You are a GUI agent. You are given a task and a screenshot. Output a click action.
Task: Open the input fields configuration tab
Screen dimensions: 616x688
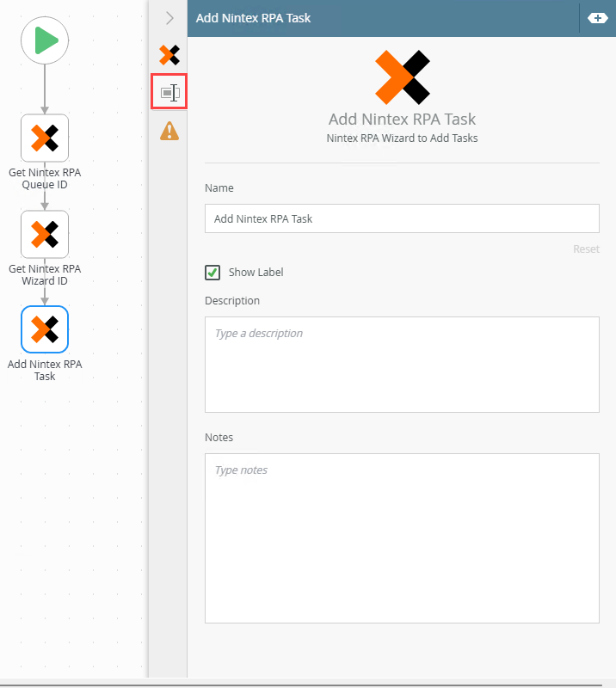(169, 93)
